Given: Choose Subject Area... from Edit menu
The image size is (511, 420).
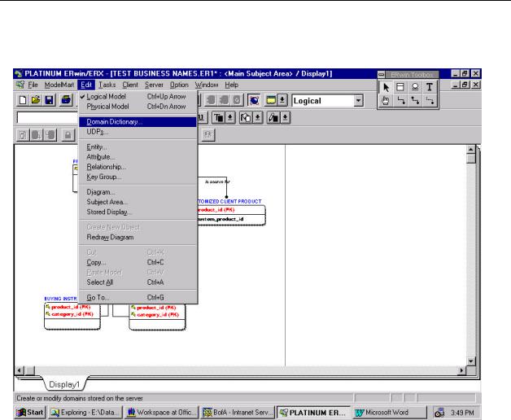Looking at the screenshot, I should pos(138,202).
